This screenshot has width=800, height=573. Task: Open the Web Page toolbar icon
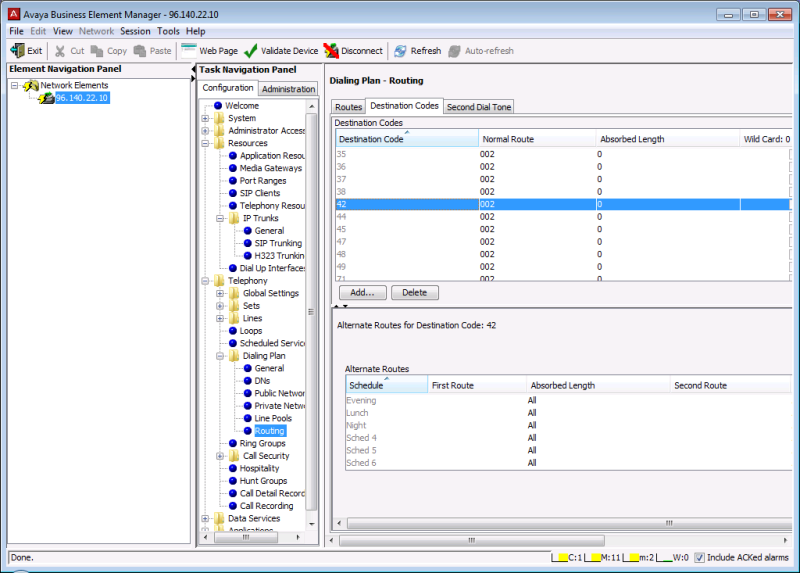point(189,51)
